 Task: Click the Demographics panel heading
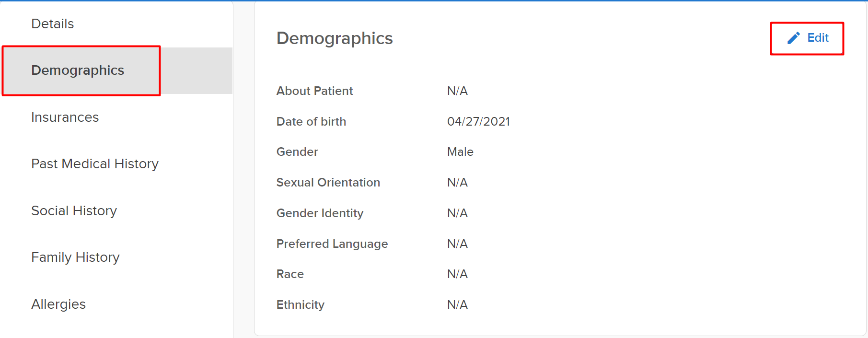point(335,38)
